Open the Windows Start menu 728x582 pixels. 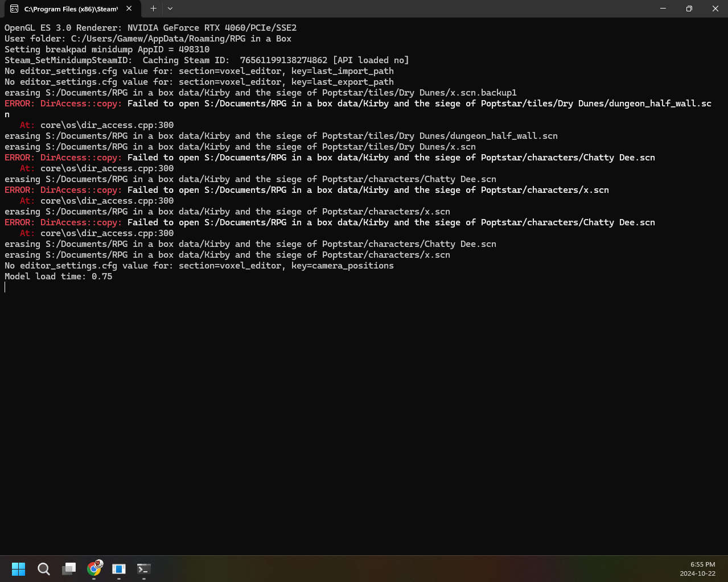point(18,568)
